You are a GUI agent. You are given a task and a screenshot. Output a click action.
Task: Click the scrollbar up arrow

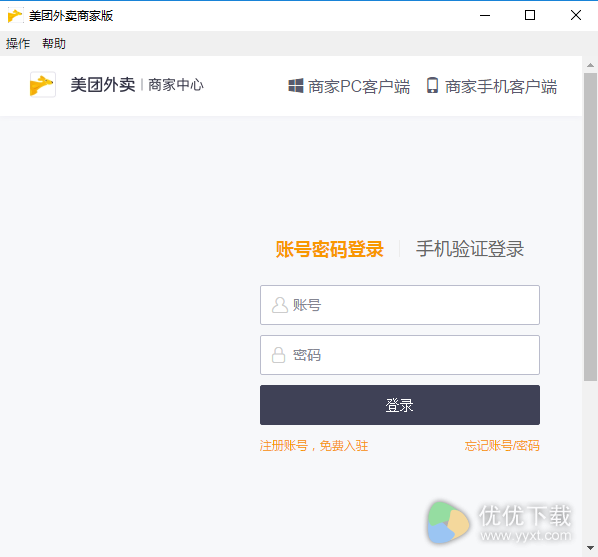[590, 65]
